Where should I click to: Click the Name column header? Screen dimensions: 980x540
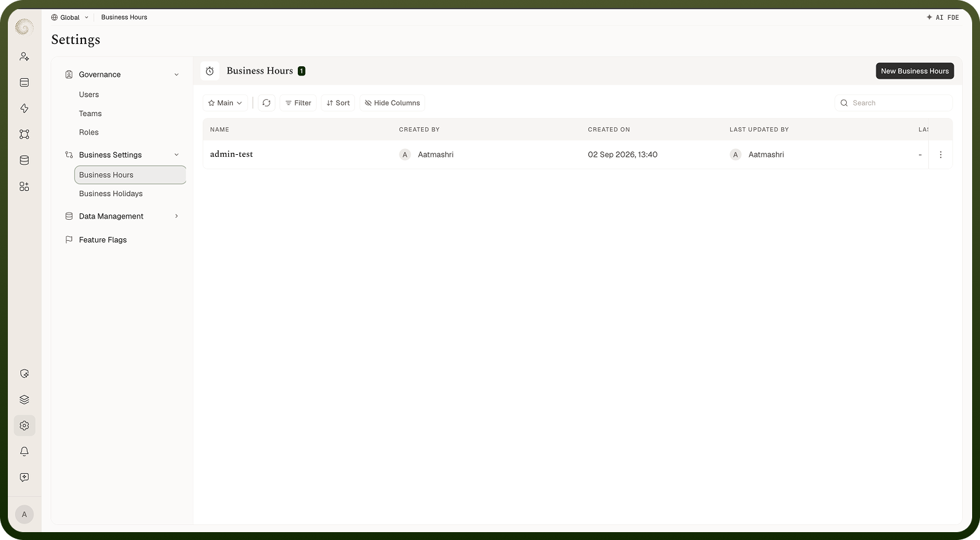[x=220, y=130]
